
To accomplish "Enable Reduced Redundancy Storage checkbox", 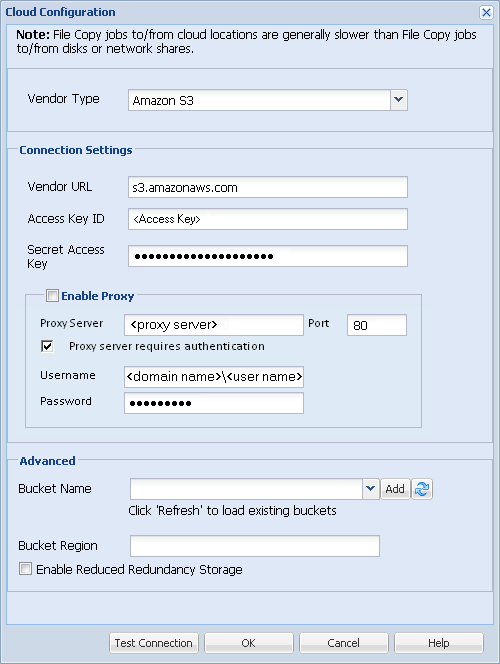I will coord(25,569).
